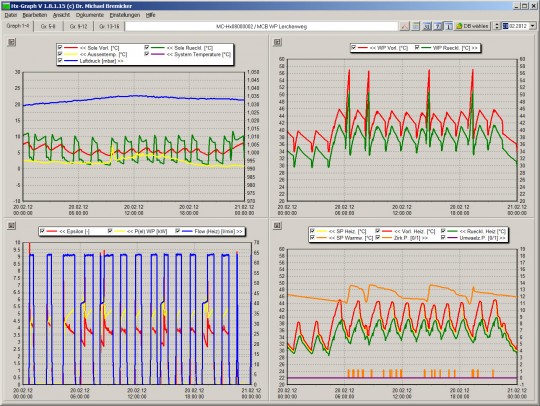Viewport: 540px width, 406px height.
Task: Click the Luftdruck [mbar] >> legend label
Action: tap(102, 61)
